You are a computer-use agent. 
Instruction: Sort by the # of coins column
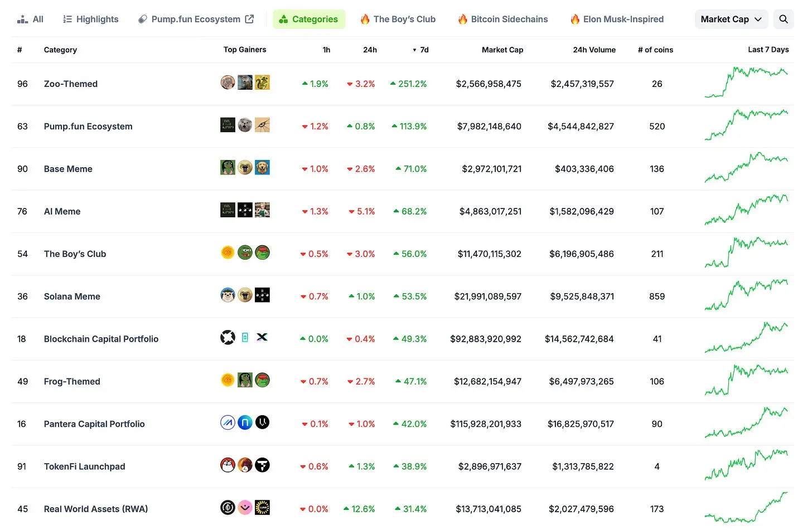point(655,50)
